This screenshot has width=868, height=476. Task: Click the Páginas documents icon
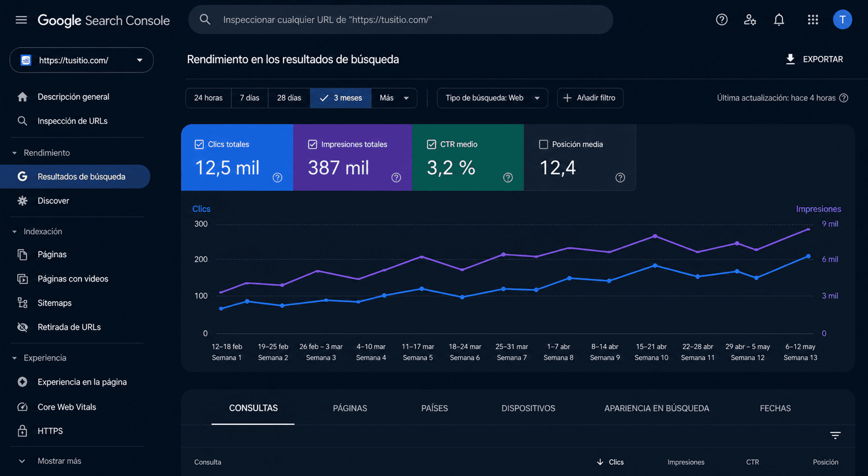22,254
